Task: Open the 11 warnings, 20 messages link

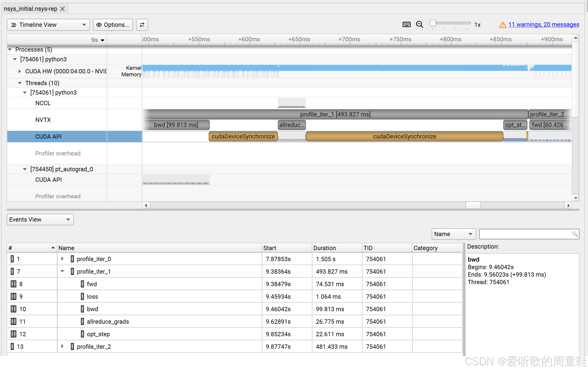Action: (x=543, y=25)
